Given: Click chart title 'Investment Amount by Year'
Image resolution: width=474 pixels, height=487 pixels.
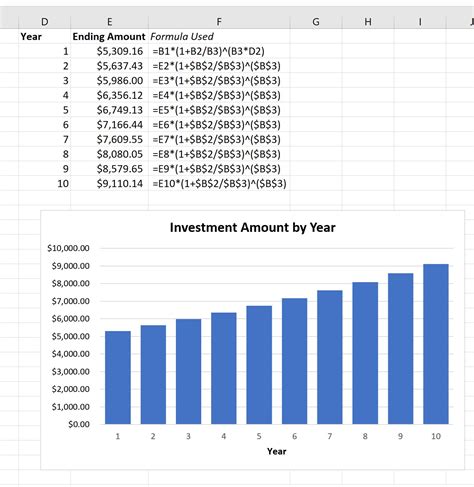Looking at the screenshot, I should (253, 227).
